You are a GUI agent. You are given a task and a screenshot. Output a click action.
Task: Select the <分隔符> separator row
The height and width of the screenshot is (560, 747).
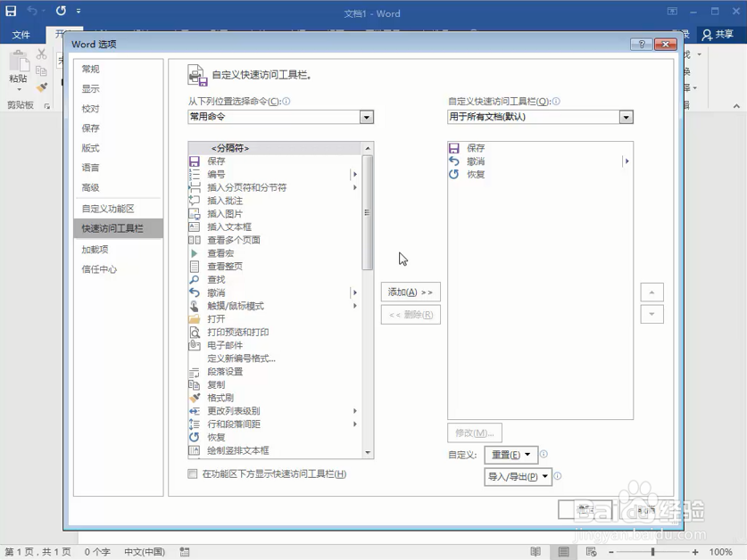pos(276,148)
